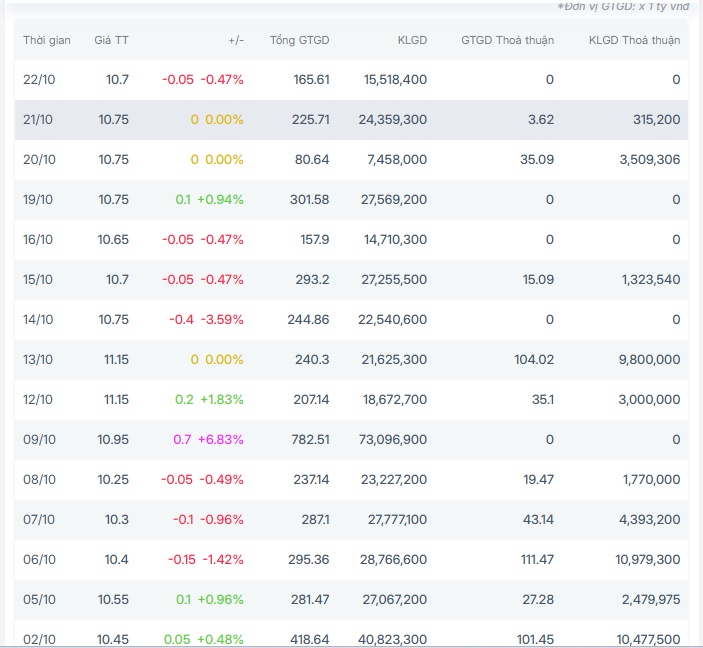Screen dimensions: 703x648
Task: Click the 'Thời gian' column header
Action: (x=47, y=40)
